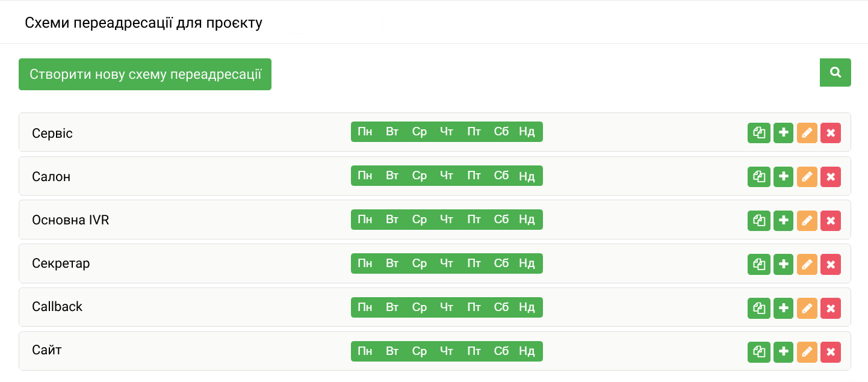Create a new forwarding scheme

pos(145,75)
